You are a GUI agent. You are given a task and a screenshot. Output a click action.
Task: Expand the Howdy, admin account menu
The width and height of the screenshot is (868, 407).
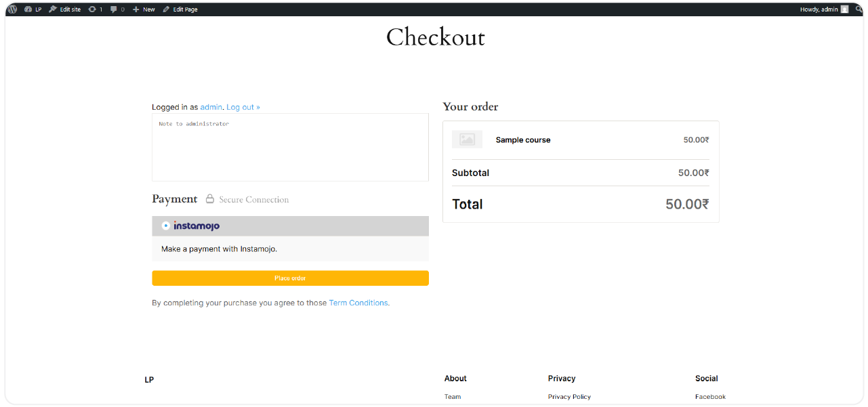click(819, 9)
